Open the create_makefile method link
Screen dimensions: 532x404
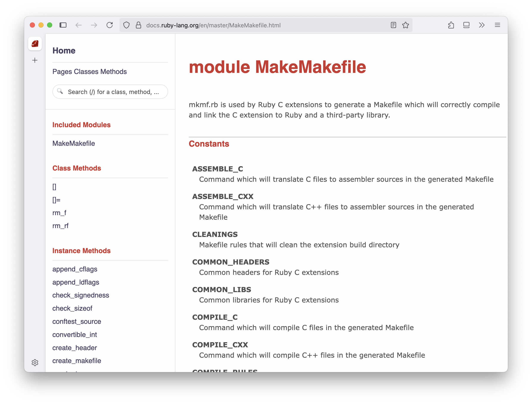(x=77, y=360)
